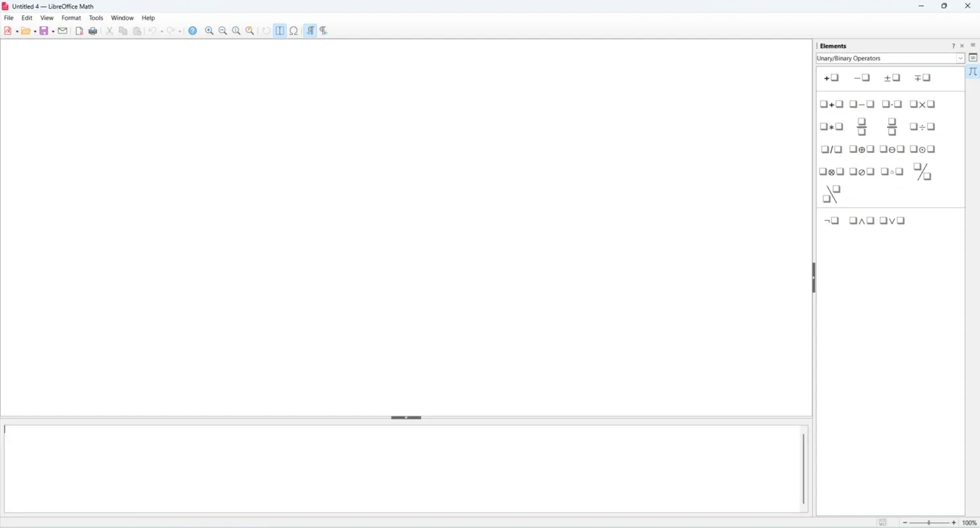
Task: Cut the selected formula text
Action: [x=110, y=30]
